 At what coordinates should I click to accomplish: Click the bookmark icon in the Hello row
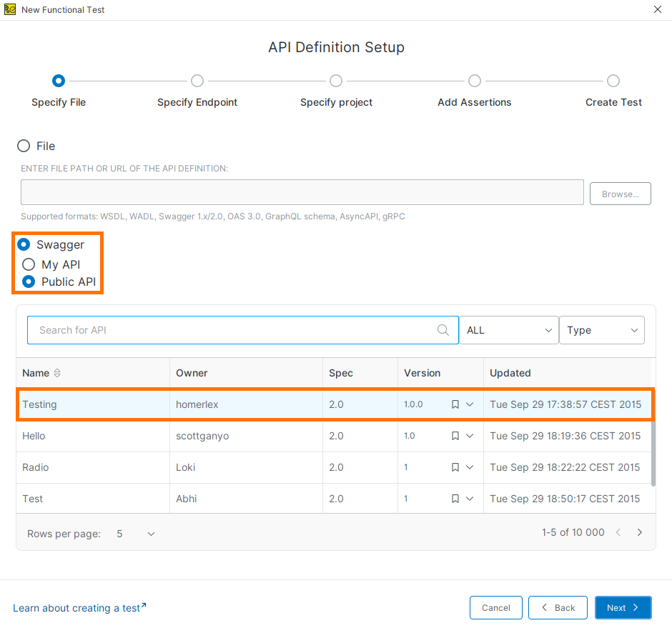pos(455,436)
